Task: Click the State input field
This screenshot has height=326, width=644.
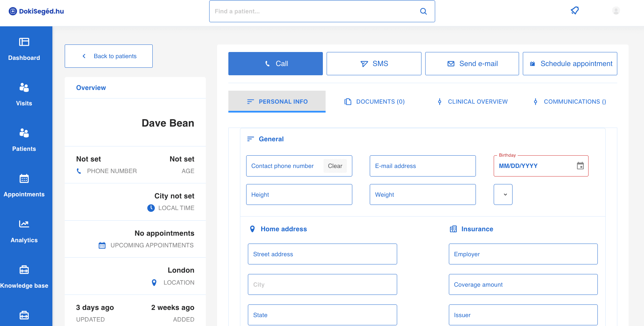Action: pos(323,315)
